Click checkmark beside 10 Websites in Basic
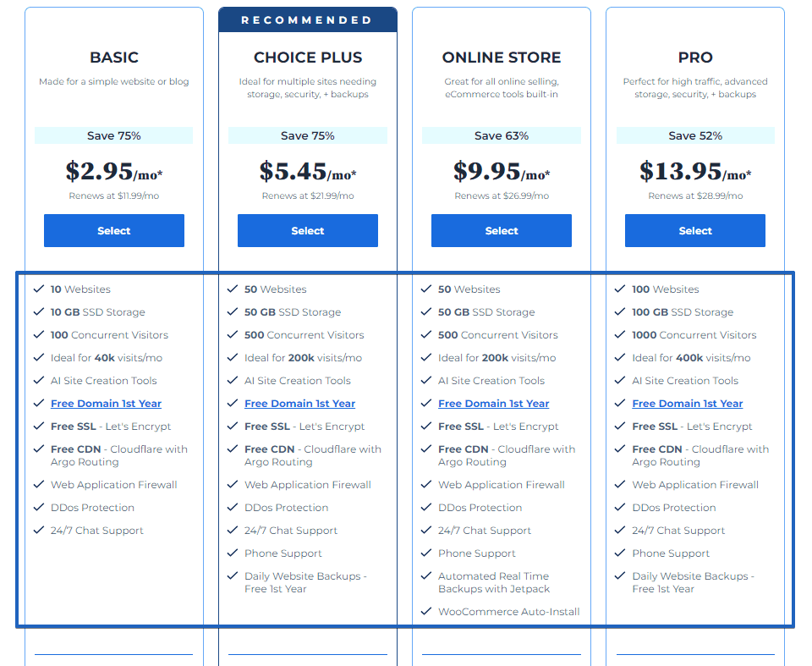Screen dimensions: 812x666 pyautogui.click(x=39, y=289)
